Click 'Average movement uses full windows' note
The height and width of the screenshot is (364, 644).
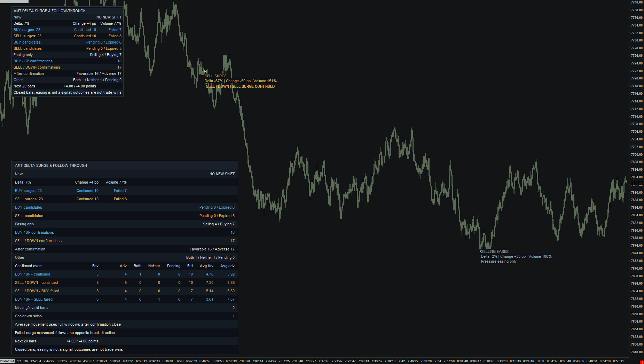68,324
